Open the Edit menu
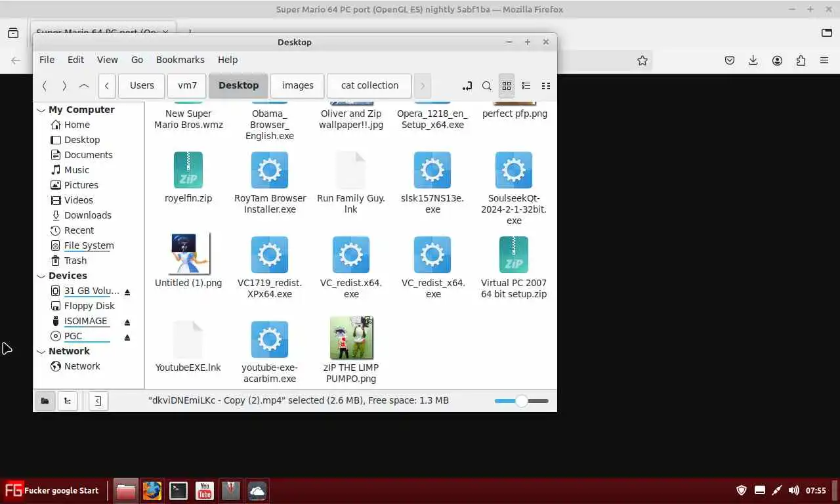Image resolution: width=840 pixels, height=504 pixels. pyautogui.click(x=75, y=60)
